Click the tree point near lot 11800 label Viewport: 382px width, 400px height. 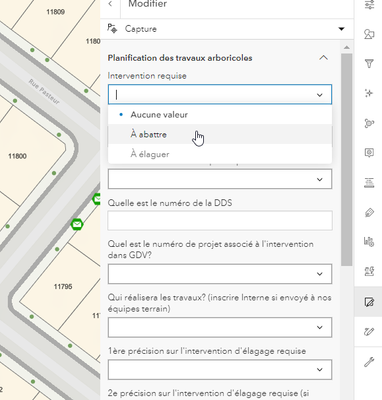coord(54,173)
